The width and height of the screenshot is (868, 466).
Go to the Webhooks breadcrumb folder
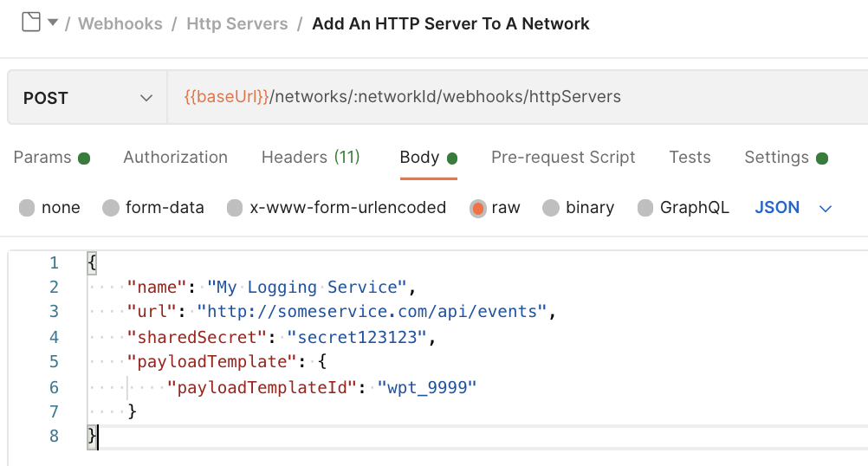[120, 23]
